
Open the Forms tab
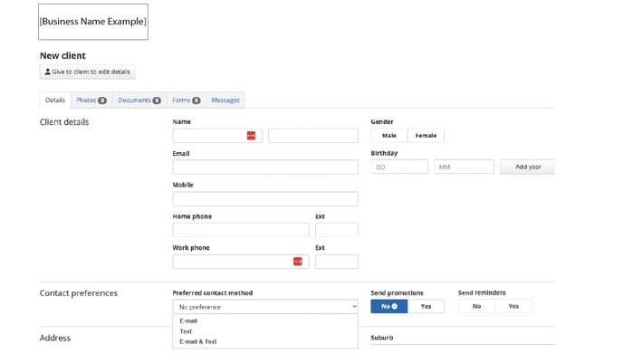[x=187, y=101]
